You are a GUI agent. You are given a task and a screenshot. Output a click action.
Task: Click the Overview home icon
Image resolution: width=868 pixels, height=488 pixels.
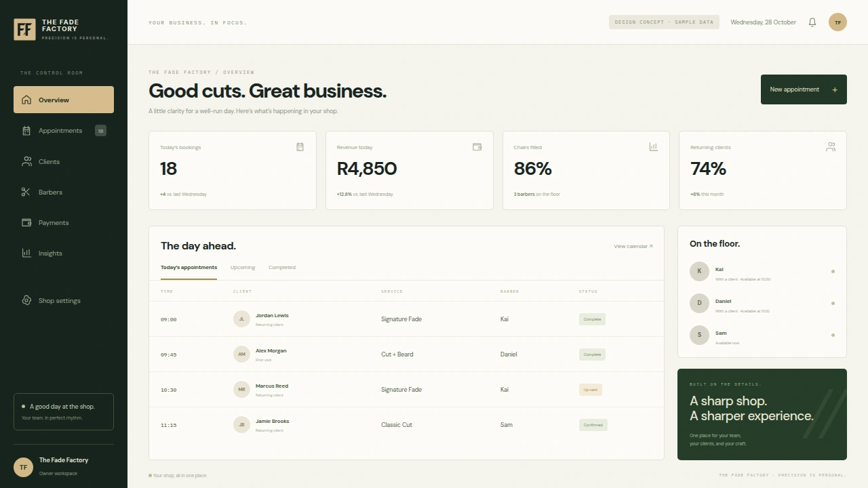pyautogui.click(x=26, y=100)
